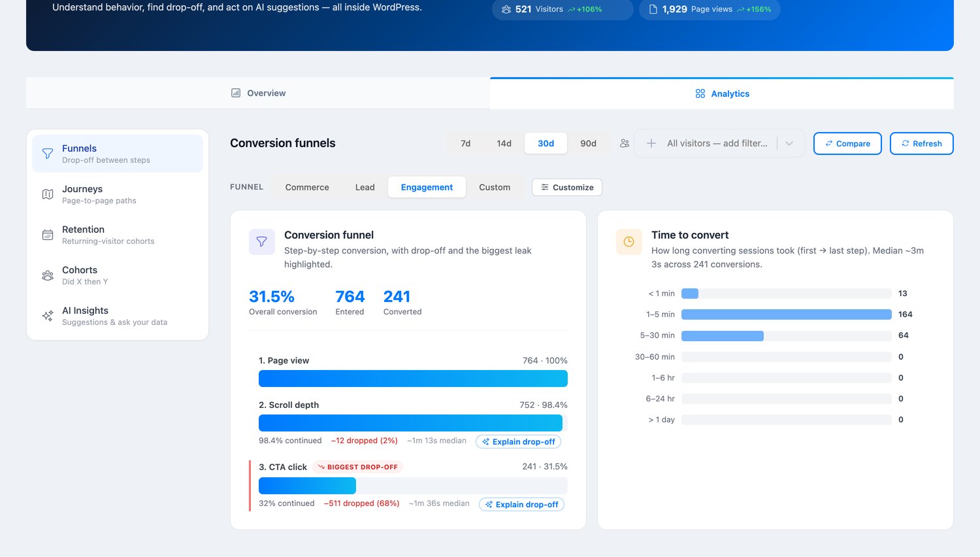
Task: Click the 1–5 min time-to-convert bar
Action: 787,314
